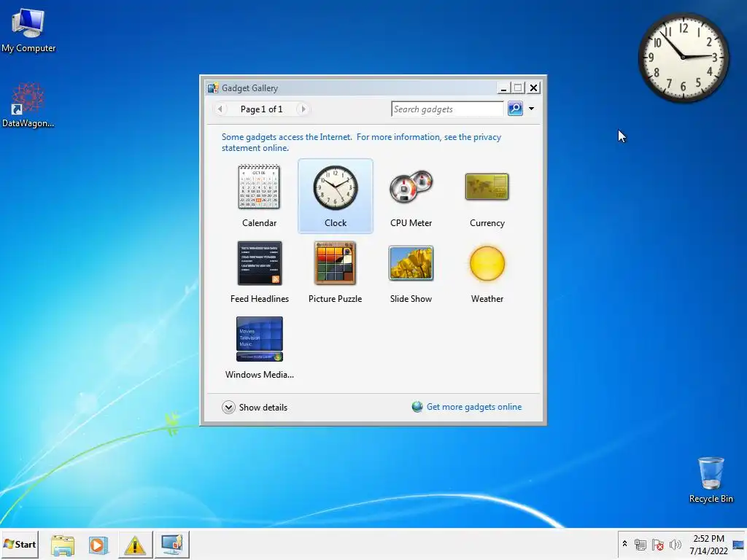Launch Windows Media Player from taskbar
Viewport: 747px width, 560px height.
[x=98, y=545]
